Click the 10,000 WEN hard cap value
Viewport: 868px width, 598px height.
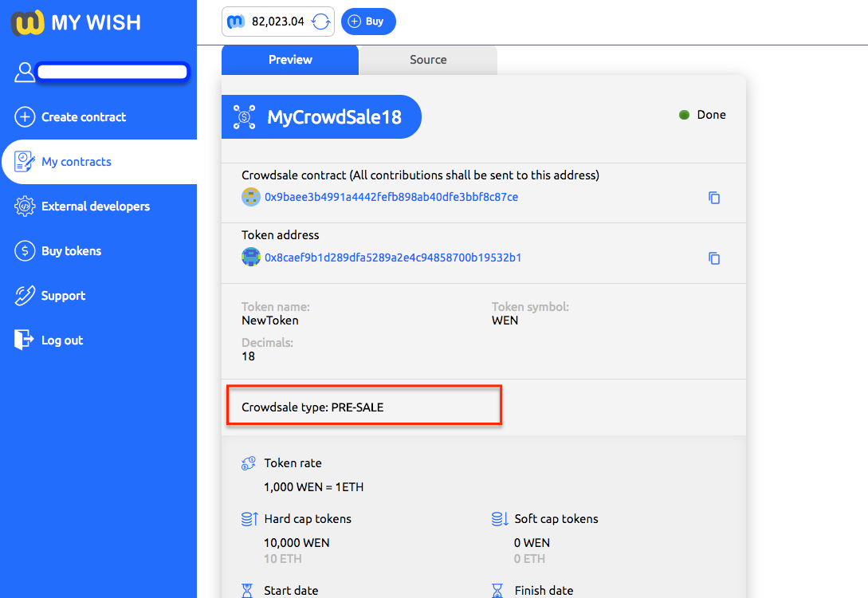297,543
